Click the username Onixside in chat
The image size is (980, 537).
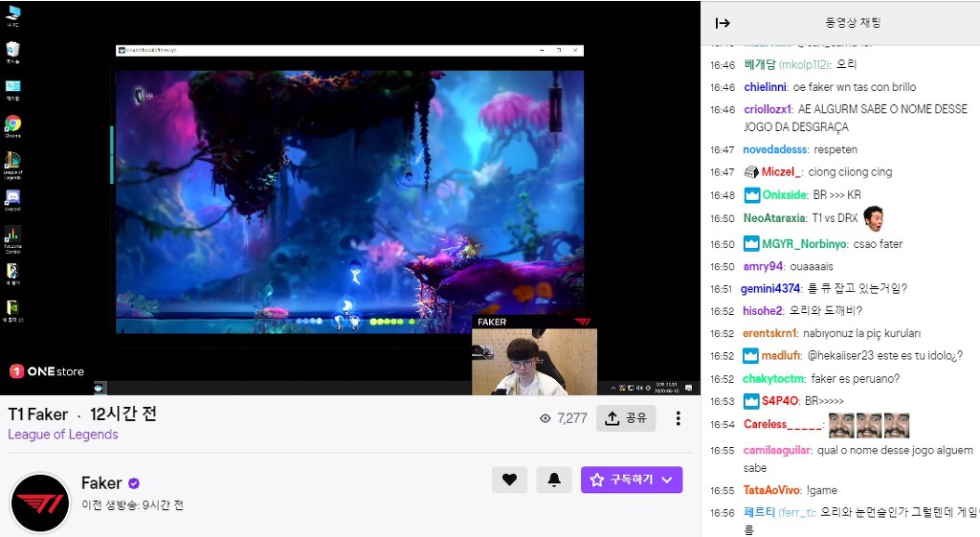tap(785, 195)
